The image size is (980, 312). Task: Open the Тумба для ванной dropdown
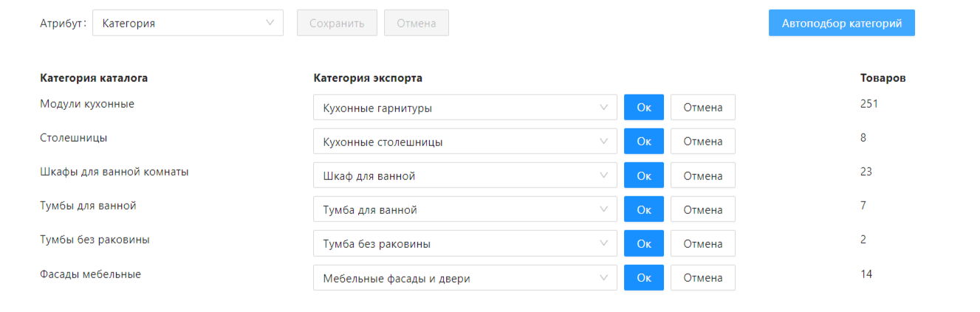click(465, 209)
